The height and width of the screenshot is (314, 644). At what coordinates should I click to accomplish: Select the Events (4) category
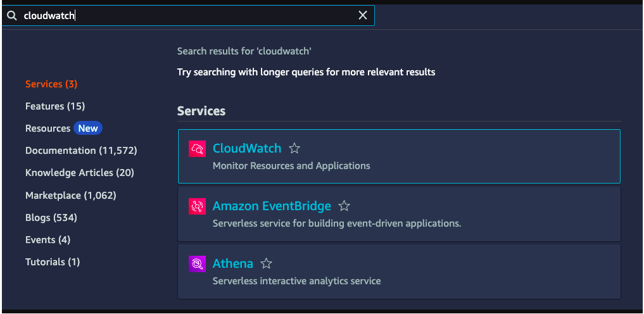tap(48, 240)
